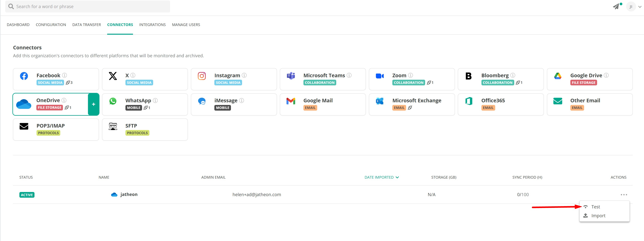644x241 pixels.
Task: Click the OneDrive FILE STORAGE tag
Action: point(50,108)
